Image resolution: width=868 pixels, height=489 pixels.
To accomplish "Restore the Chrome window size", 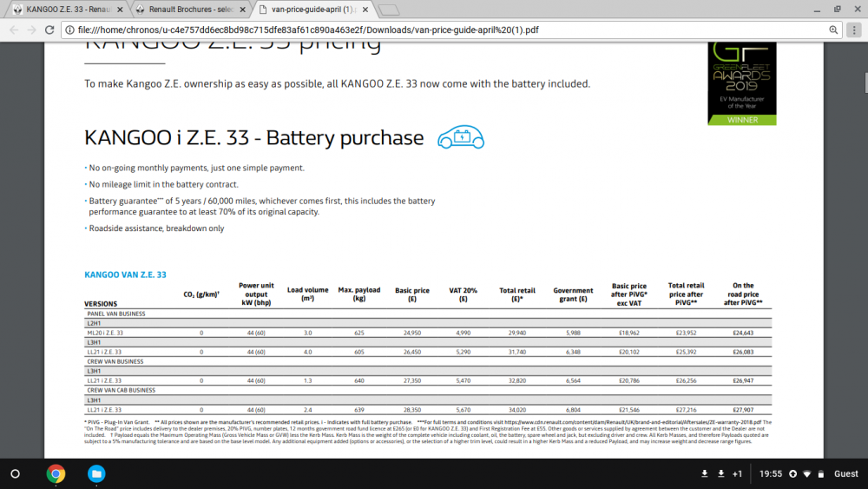I will point(837,10).
